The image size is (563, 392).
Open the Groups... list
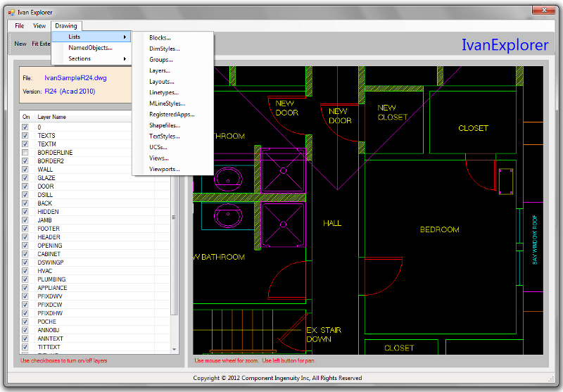pos(172,60)
